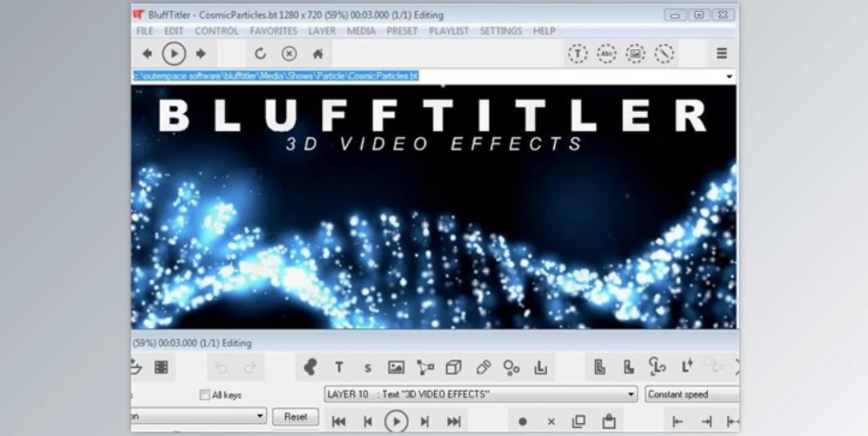This screenshot has height=436, width=868.
Task: Click the circled X stop icon
Action: [289, 54]
